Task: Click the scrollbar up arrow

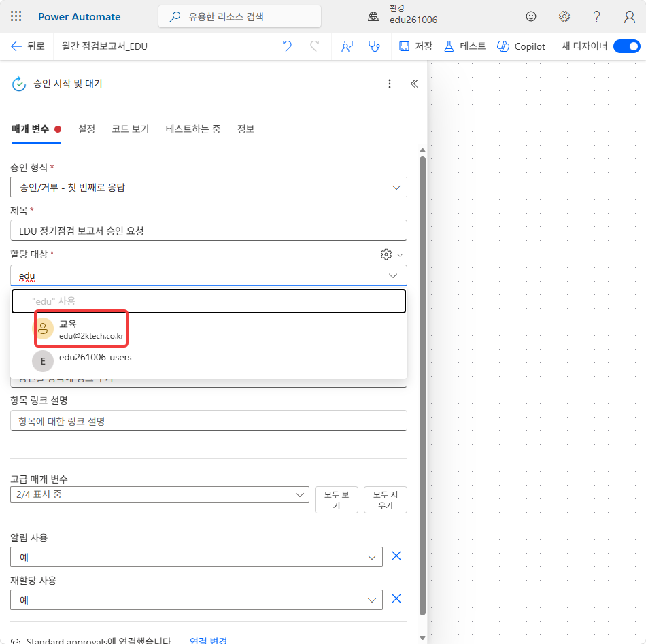Action: coord(422,150)
